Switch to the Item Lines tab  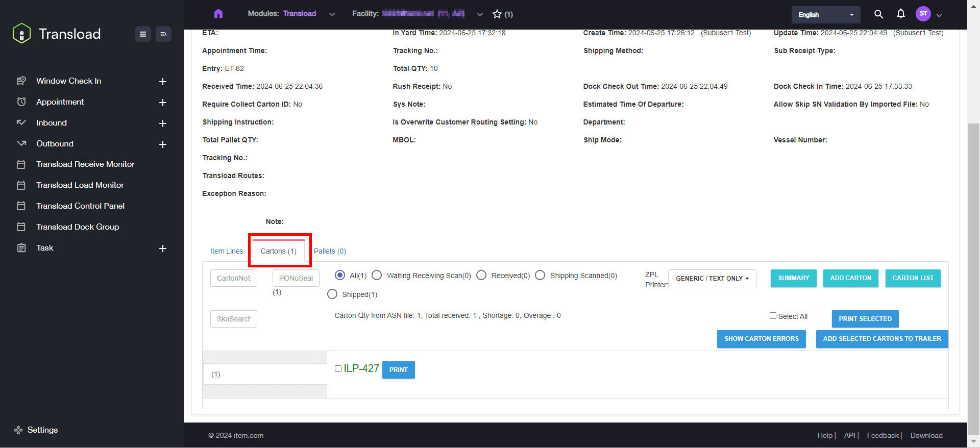tap(227, 251)
